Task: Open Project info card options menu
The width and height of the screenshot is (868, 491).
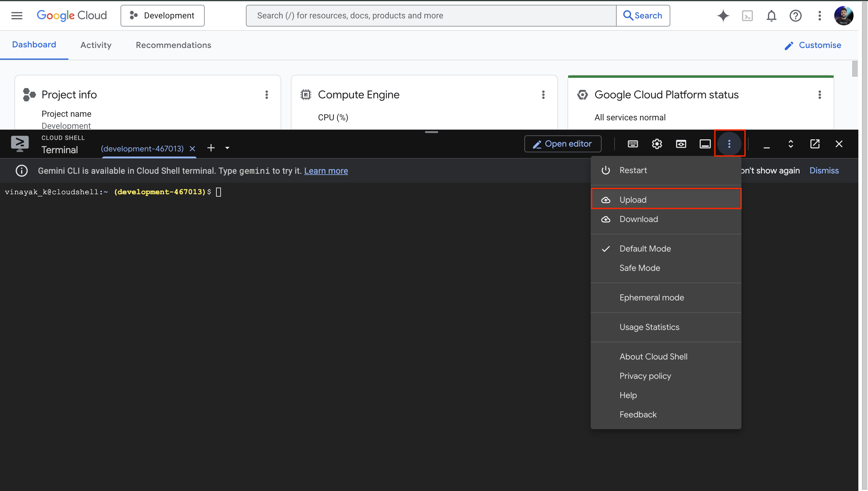Action: (x=266, y=95)
